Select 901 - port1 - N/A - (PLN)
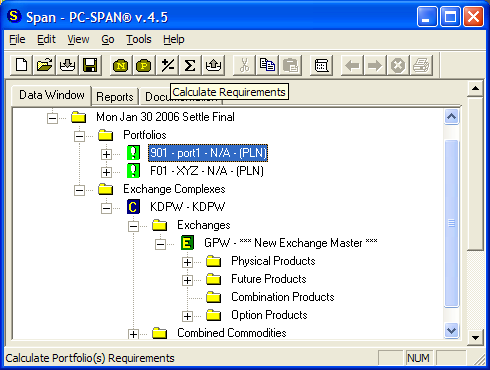This screenshot has height=370, width=490. click(x=208, y=153)
